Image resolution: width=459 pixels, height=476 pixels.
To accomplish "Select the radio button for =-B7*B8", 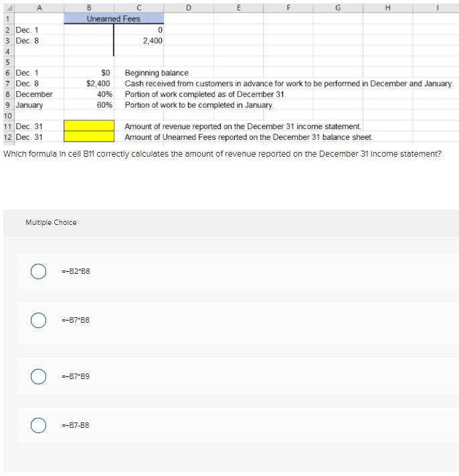I will (38, 320).
